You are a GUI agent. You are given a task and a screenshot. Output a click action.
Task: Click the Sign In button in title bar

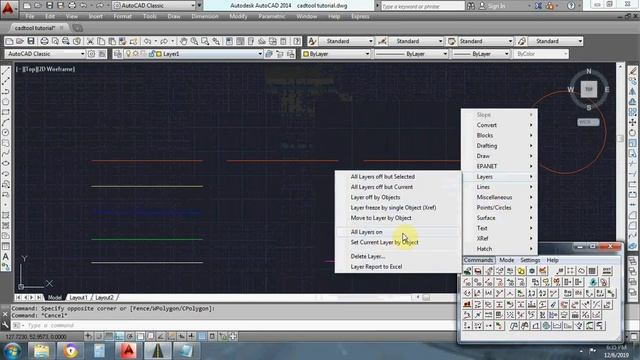coord(492,6)
